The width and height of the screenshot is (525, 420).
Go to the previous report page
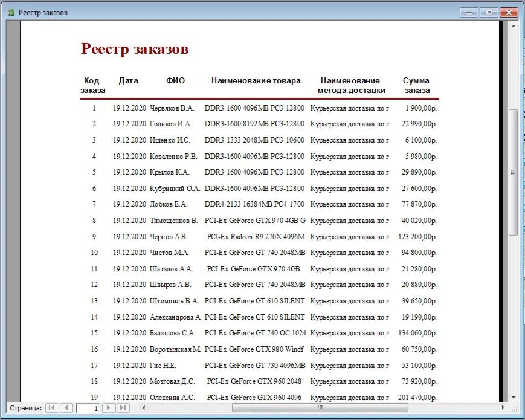point(66,408)
